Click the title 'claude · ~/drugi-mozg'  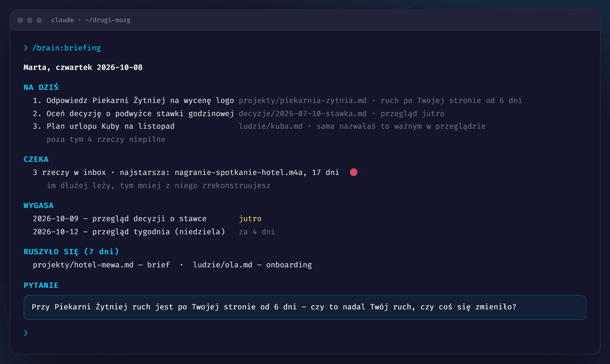pos(91,20)
